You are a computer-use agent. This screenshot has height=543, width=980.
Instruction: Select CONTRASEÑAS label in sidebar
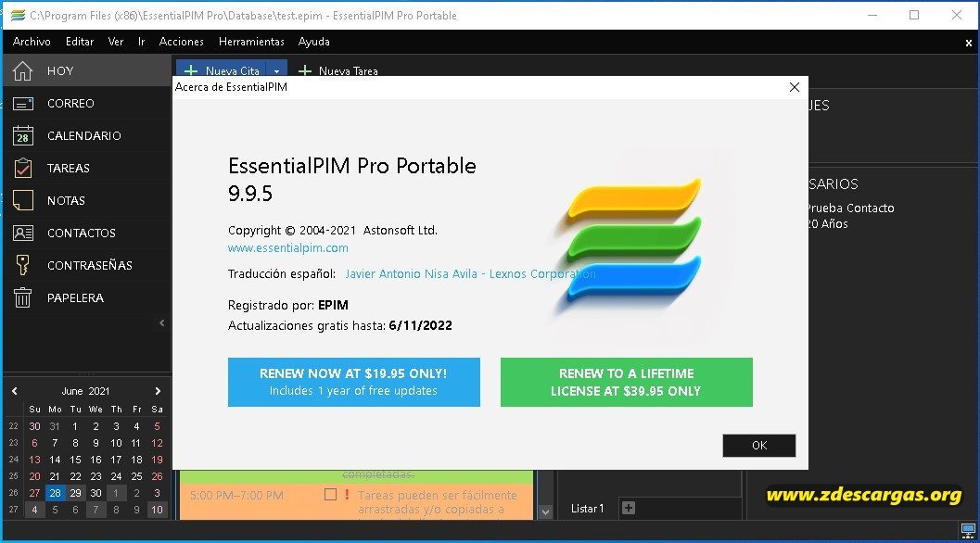tap(89, 266)
